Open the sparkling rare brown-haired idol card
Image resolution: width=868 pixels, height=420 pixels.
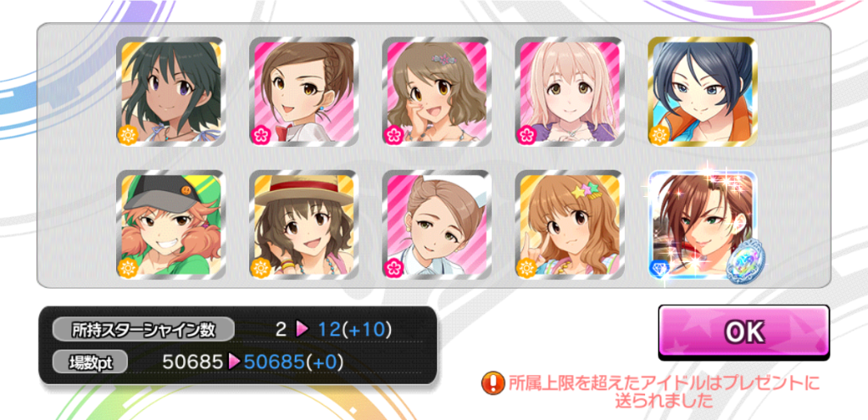click(702, 224)
